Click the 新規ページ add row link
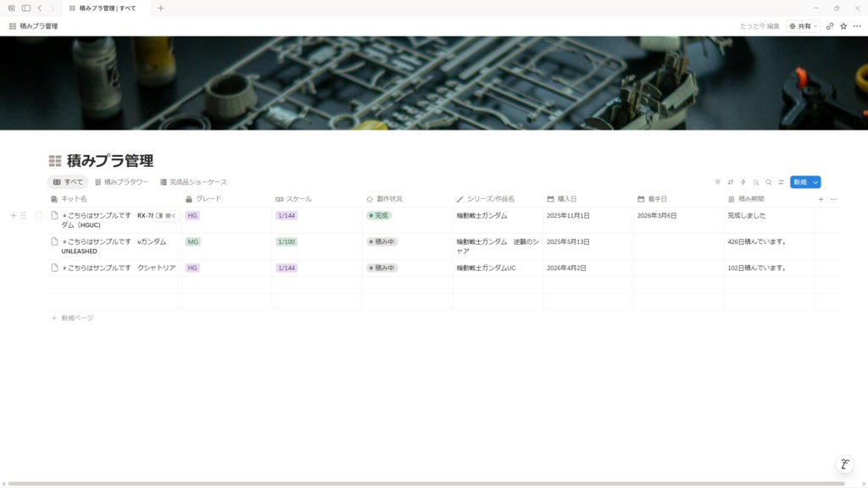This screenshot has height=488, width=868. tap(73, 319)
